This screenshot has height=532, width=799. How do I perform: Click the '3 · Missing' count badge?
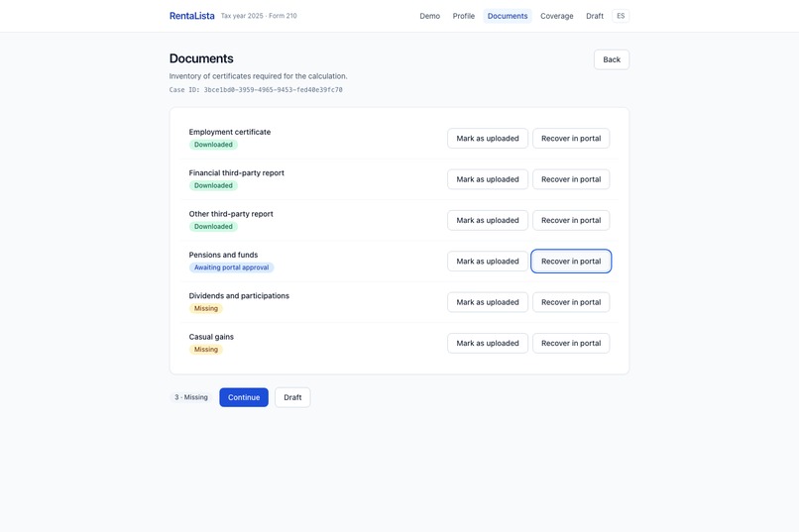pos(191,397)
